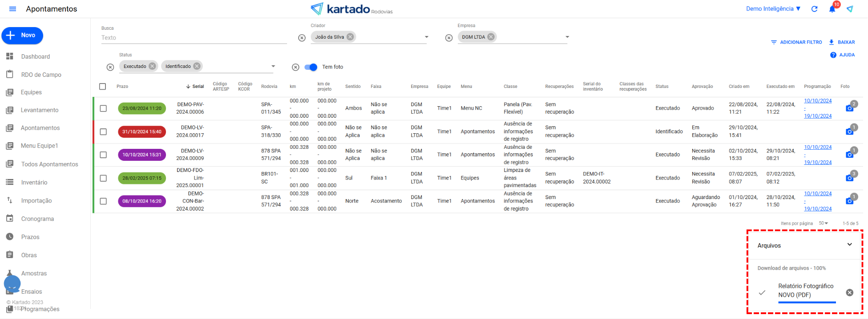Click ADICIONAR FILTRO button
This screenshot has height=319, width=868.
[x=796, y=42]
